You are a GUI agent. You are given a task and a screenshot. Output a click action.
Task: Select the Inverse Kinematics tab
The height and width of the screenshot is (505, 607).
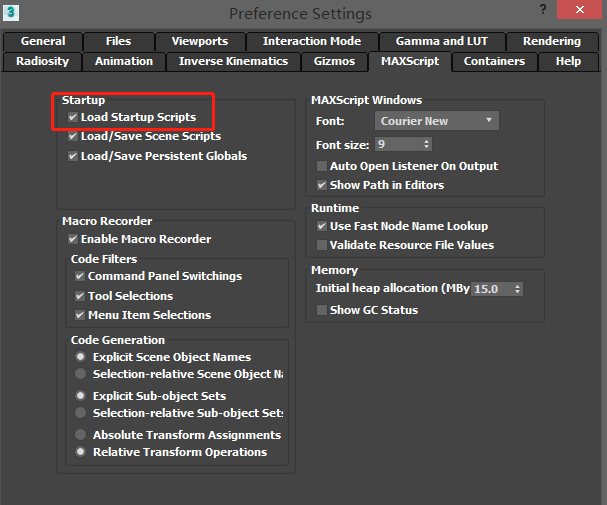click(233, 61)
